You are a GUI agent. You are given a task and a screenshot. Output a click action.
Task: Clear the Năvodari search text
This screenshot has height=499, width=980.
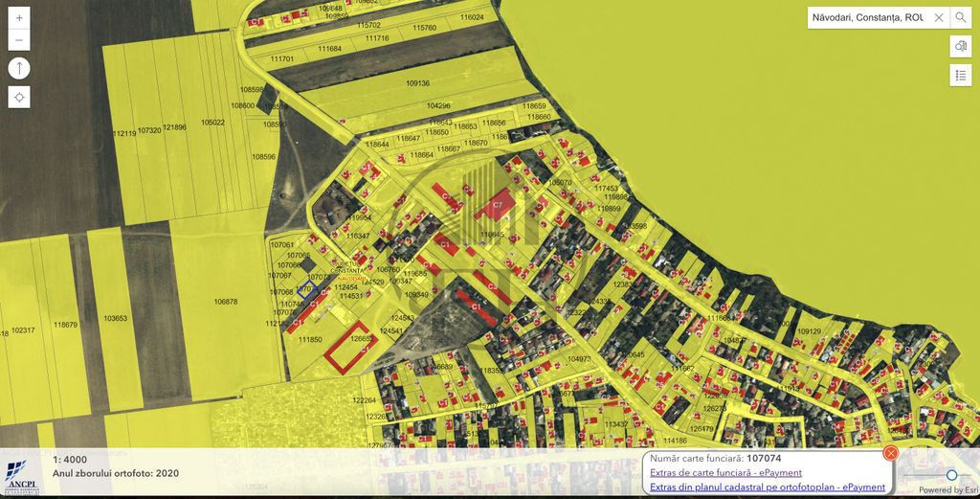[x=939, y=17]
